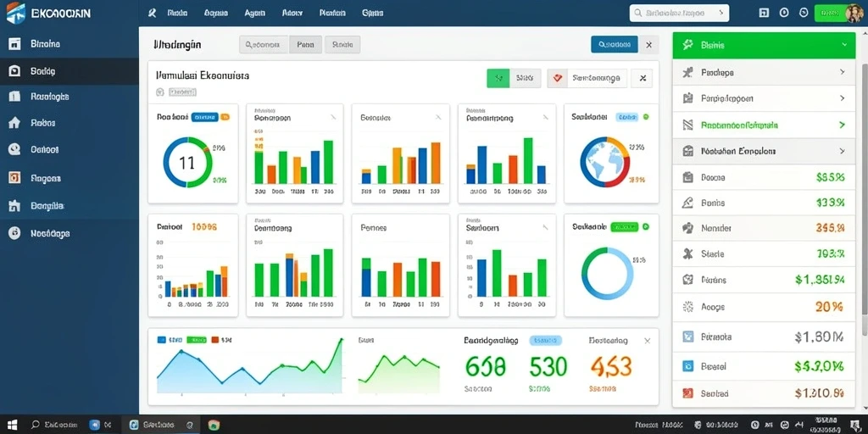Toggle the green pill badge above the light-blue ring chart
Screen dimensions: 868x434
tap(624, 227)
